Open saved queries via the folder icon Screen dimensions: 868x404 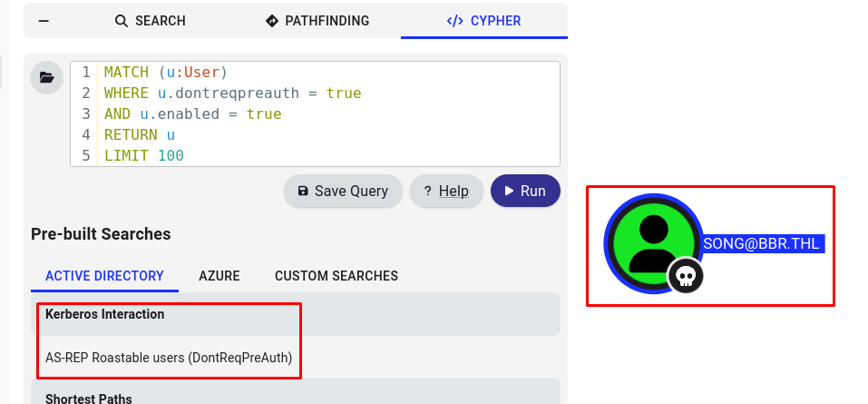coord(46,77)
